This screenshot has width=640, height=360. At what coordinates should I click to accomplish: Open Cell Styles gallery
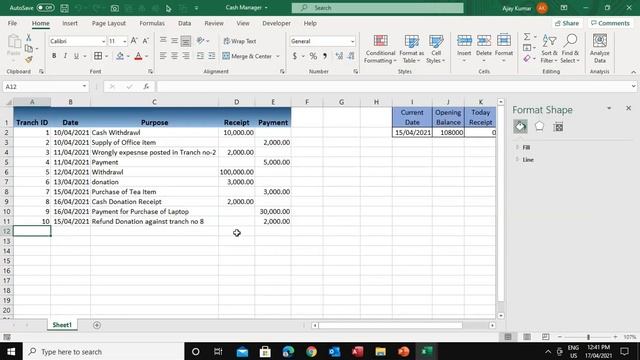click(x=436, y=49)
